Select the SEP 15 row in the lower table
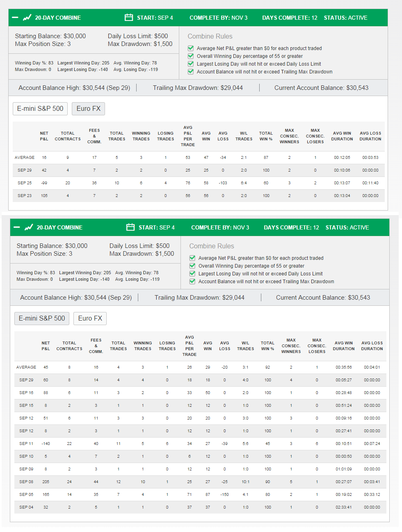 [x=200, y=406]
